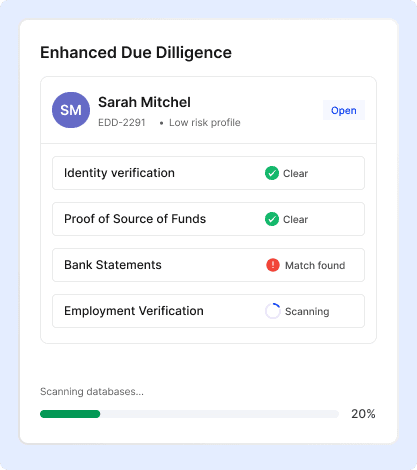Click the scanning spinner icon
Image resolution: width=417 pixels, height=470 pixels.
273,311
